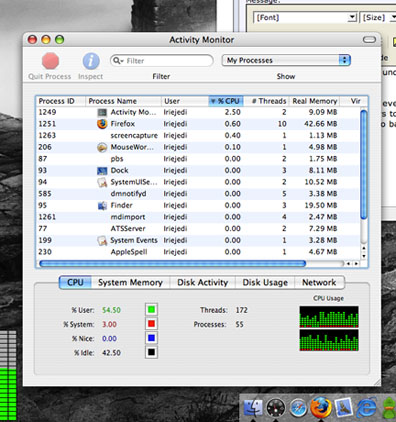Click the green % User color swatch

151,310
